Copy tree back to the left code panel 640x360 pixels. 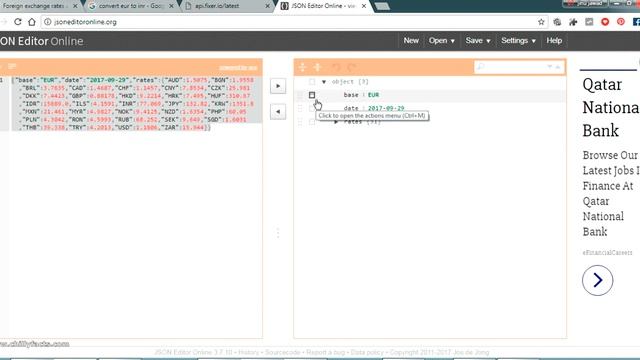click(x=278, y=111)
